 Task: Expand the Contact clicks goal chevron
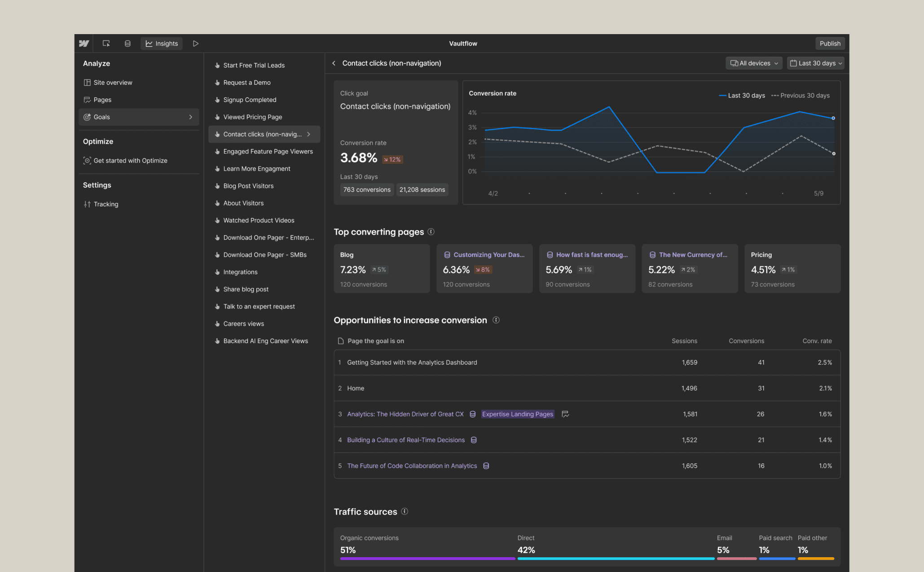(308, 134)
